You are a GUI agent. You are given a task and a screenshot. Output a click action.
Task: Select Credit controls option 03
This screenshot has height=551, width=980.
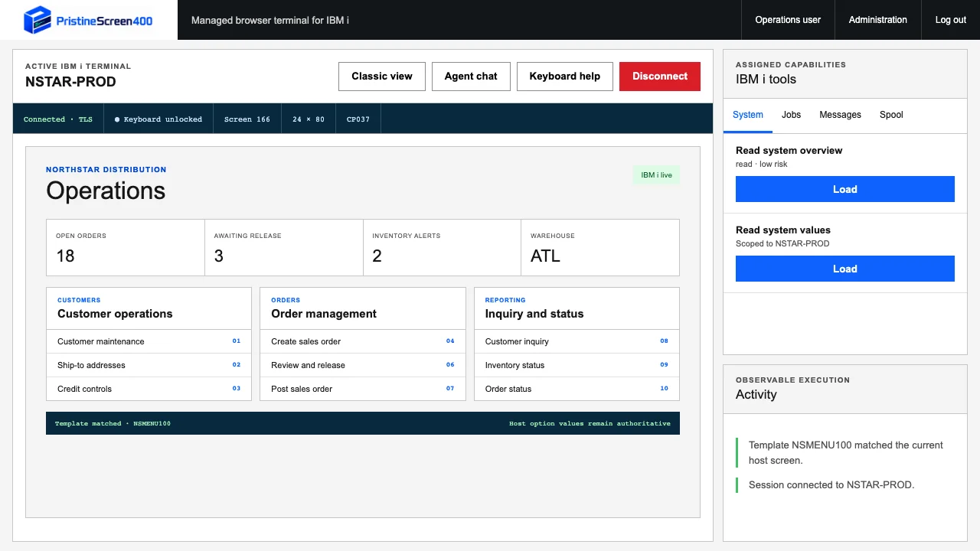[149, 389]
